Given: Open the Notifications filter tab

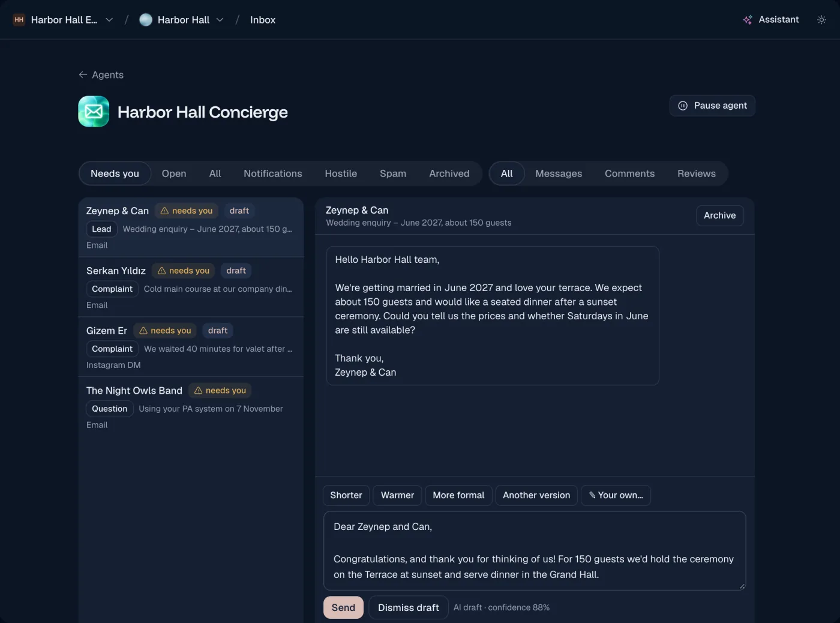Looking at the screenshot, I should pos(273,173).
